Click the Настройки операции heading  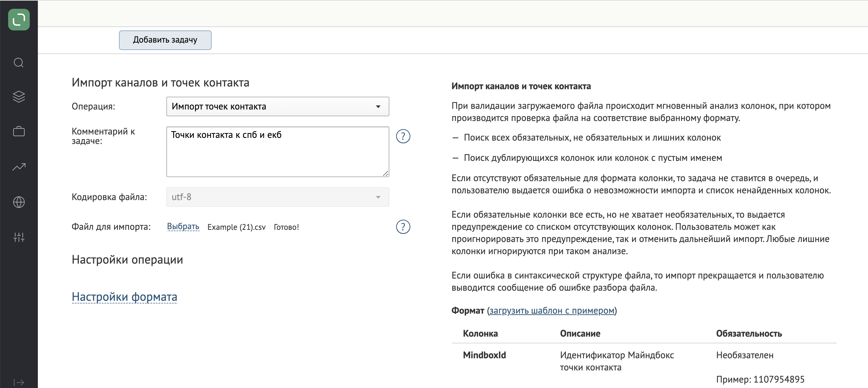pyautogui.click(x=127, y=260)
